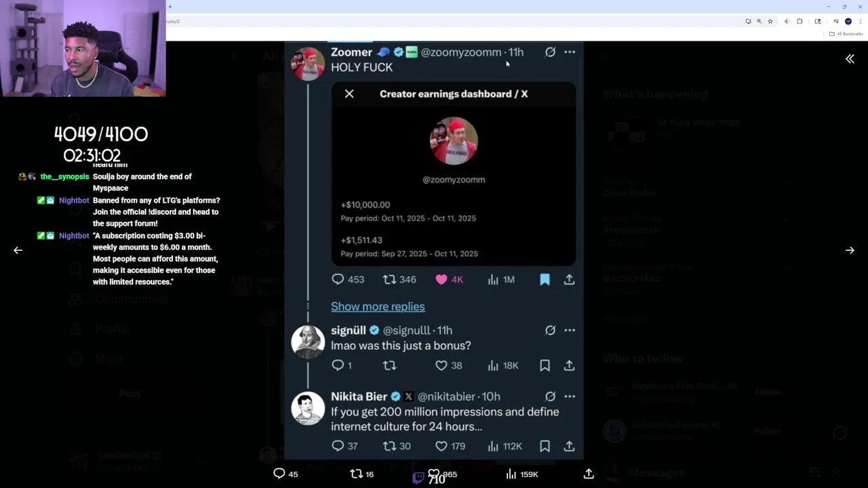Open more options menu on Zoomer's post
Screen dimensions: 868x488
(x=570, y=52)
